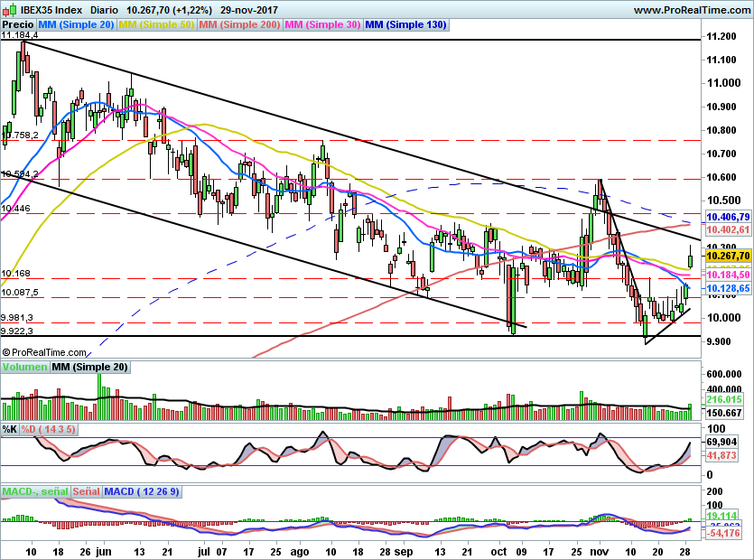Open the %D (14 3 5) stochastic parameters
Image resolution: width=754 pixels, height=560 pixels.
[46, 430]
